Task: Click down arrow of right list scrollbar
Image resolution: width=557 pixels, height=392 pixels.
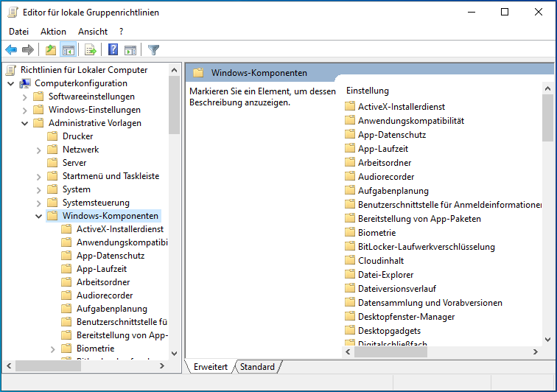Action: click(547, 340)
